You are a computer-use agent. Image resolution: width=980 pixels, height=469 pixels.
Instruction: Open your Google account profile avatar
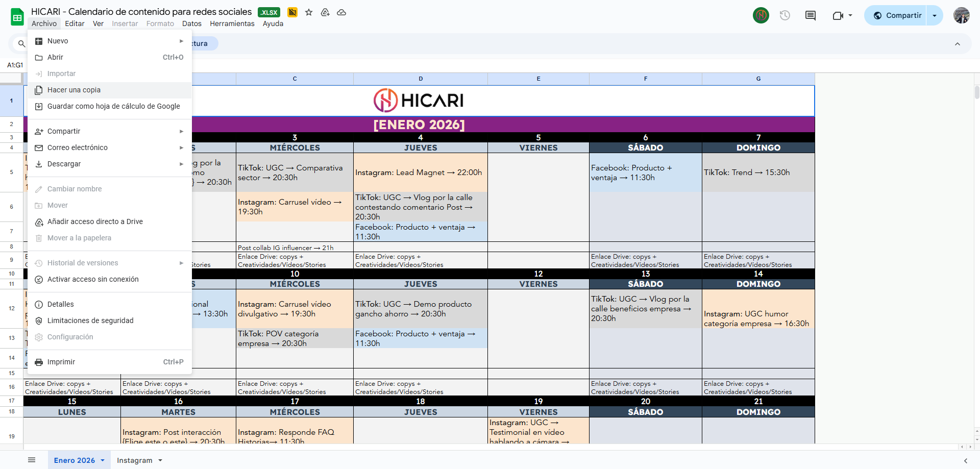[962, 15]
